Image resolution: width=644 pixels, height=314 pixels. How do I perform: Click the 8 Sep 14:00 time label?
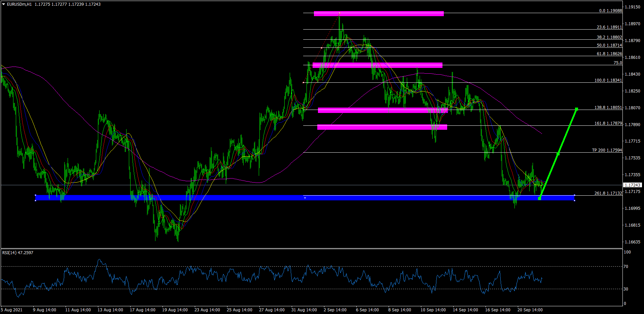400,310
